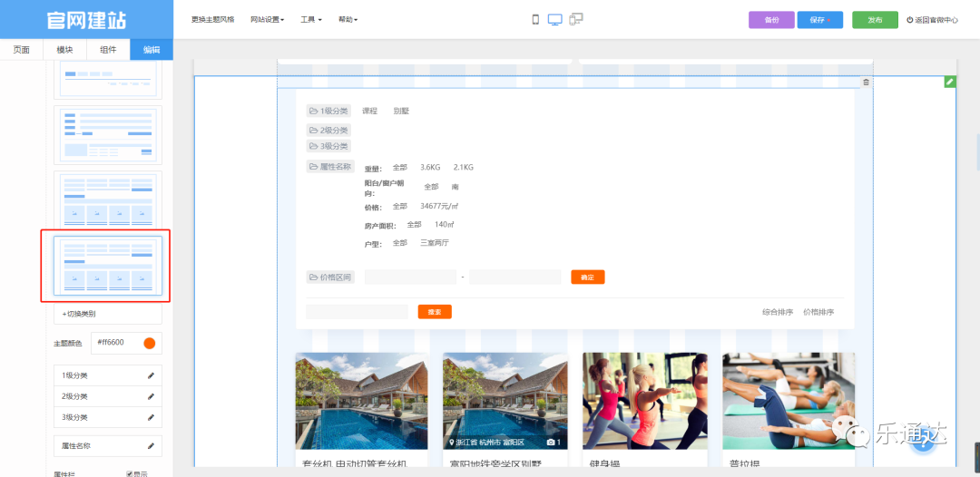
Task: Choose balcony orientation 南
Action: pos(455,187)
